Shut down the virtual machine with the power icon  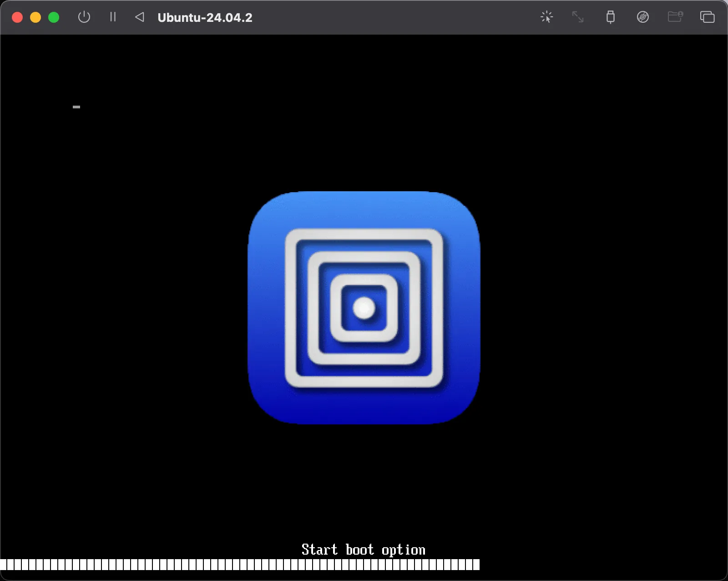[x=84, y=17]
